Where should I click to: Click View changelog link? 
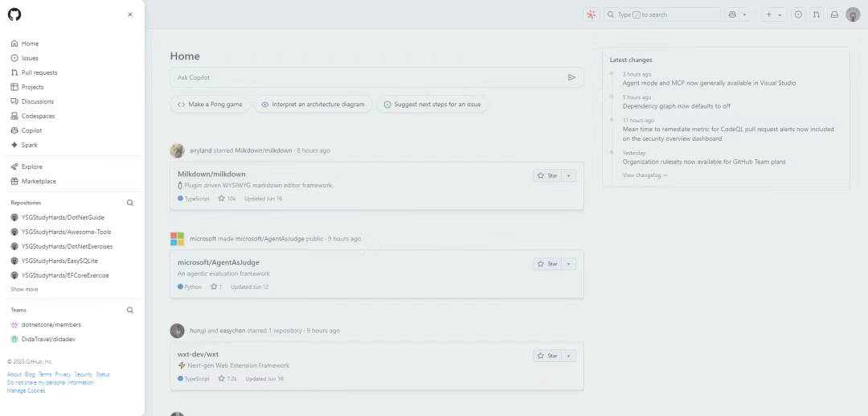[x=645, y=175]
